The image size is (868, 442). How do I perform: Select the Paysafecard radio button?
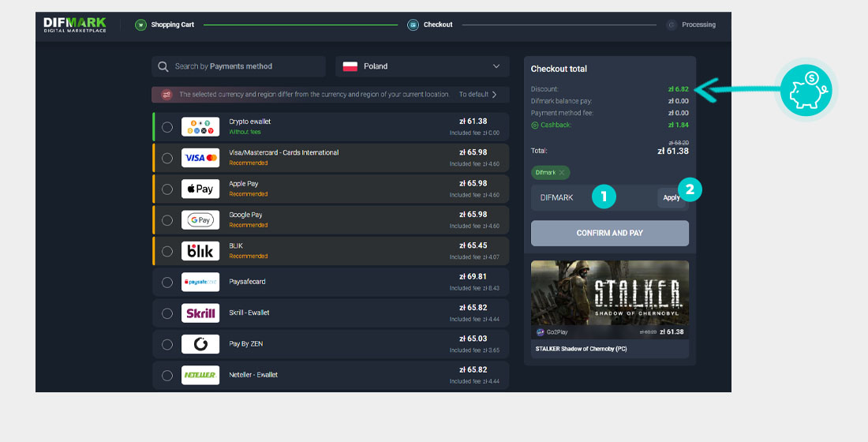167,283
